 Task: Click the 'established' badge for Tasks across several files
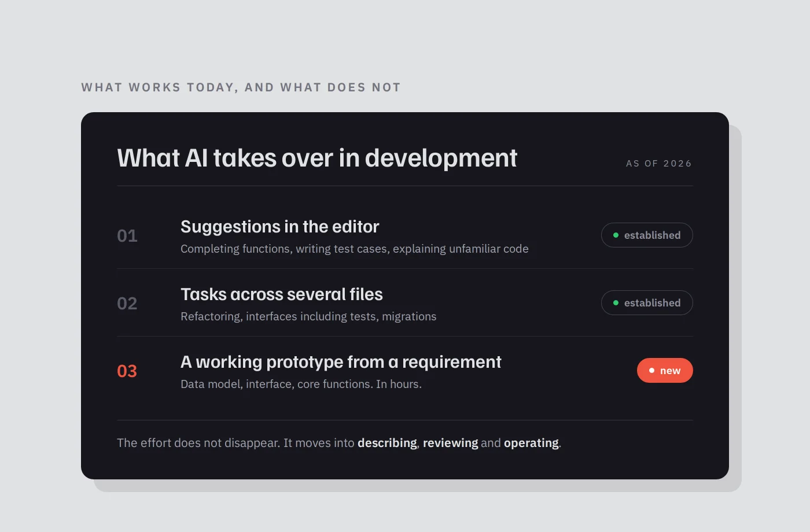(647, 302)
